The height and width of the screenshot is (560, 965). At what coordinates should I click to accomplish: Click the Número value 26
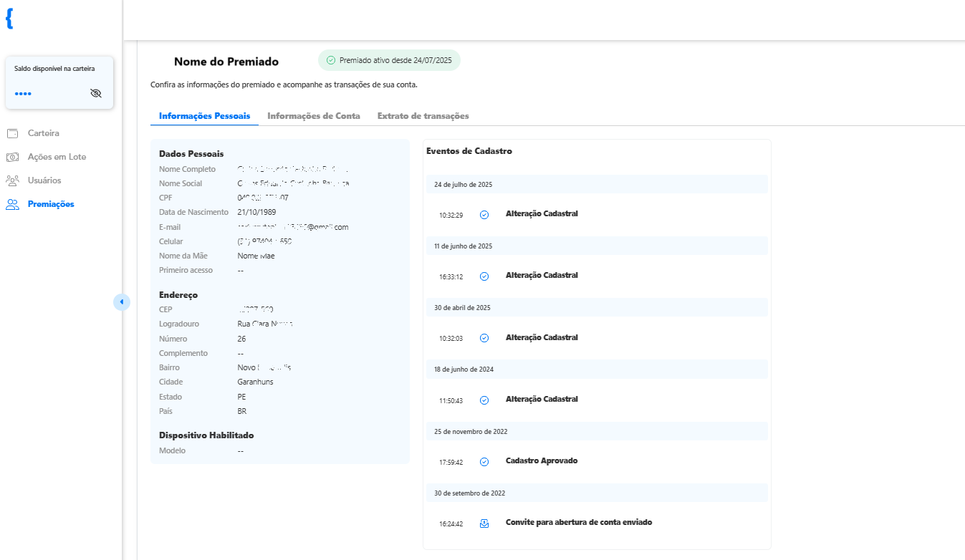click(241, 339)
